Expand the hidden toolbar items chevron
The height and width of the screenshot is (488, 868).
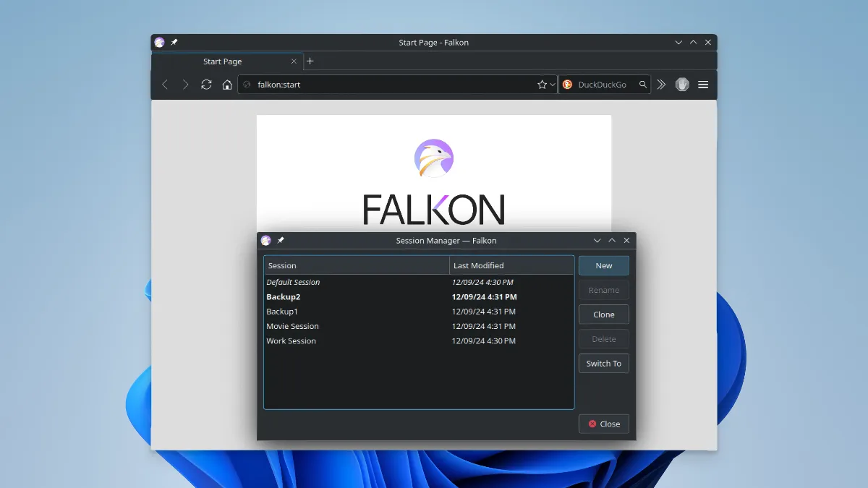coord(661,84)
